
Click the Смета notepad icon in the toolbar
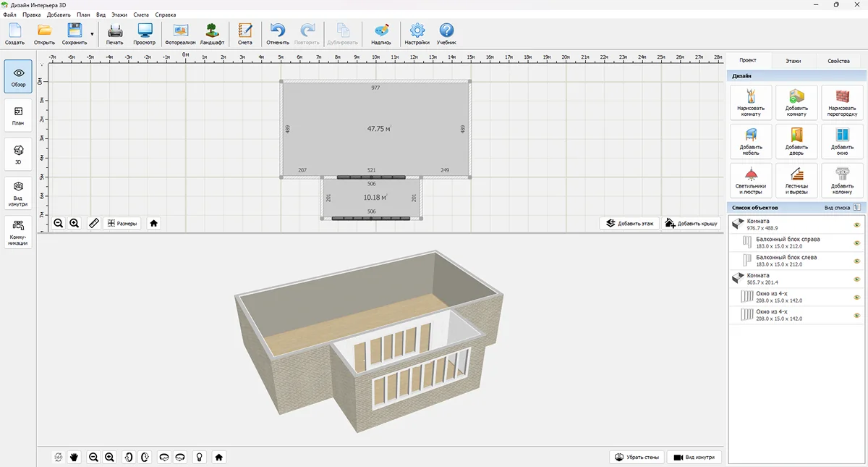tap(245, 33)
